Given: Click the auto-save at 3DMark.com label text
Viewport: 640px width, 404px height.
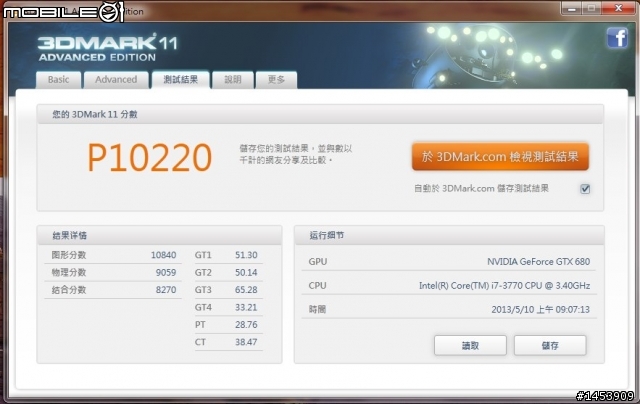Looking at the screenshot, I should click(x=482, y=189).
